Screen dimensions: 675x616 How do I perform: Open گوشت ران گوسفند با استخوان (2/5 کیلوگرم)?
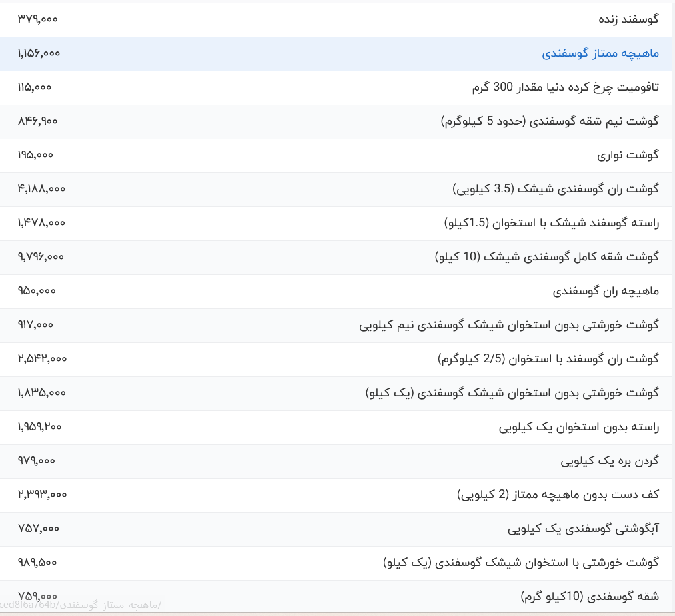click(x=548, y=359)
